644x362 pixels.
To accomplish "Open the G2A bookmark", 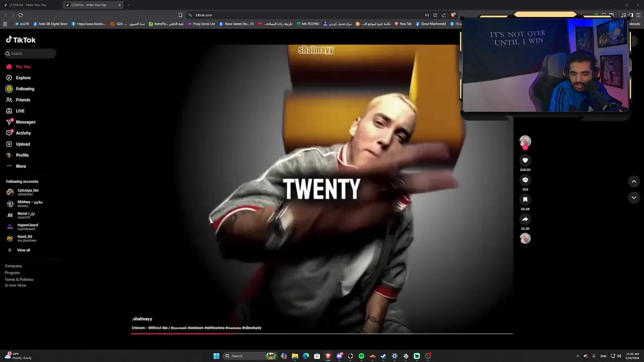I will pyautogui.click(x=128, y=24).
